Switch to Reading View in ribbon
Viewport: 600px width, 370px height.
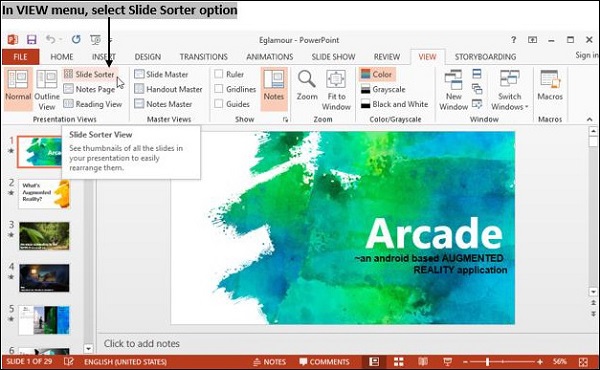93,104
